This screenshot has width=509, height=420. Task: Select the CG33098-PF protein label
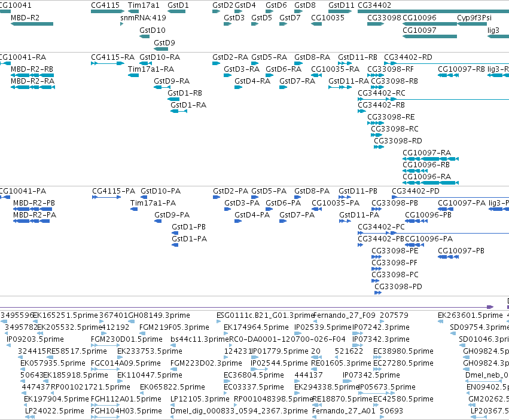394,263
